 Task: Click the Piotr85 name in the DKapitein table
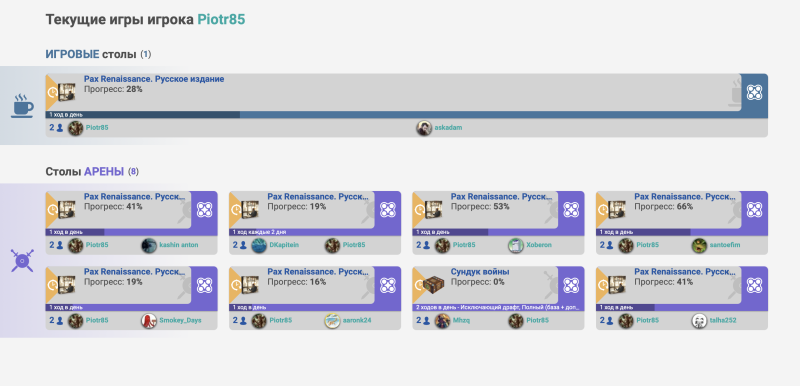(x=354, y=245)
